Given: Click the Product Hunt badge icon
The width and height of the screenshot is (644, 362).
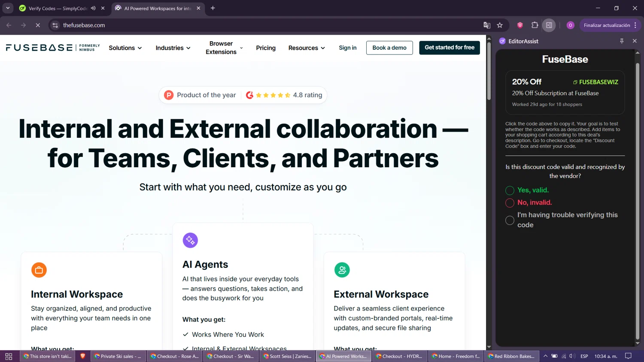Looking at the screenshot, I should [x=169, y=95].
